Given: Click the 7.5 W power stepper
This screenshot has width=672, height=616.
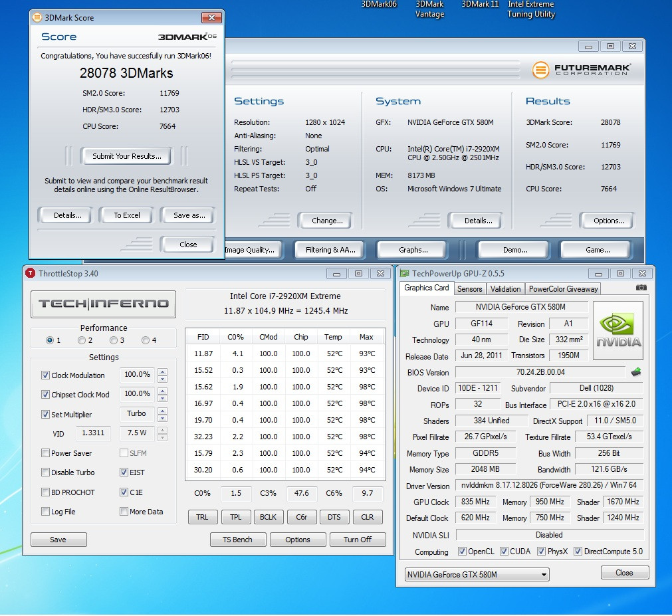Looking at the screenshot, I should click(162, 433).
